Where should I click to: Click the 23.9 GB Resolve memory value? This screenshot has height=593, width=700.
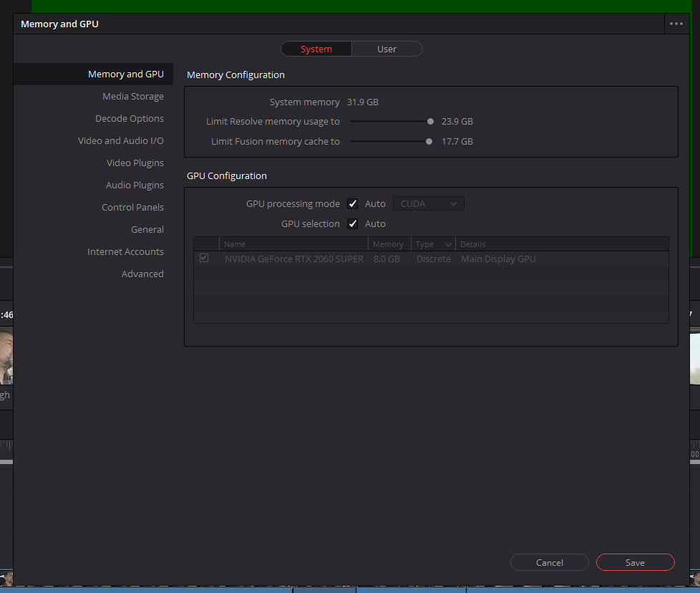click(x=457, y=122)
